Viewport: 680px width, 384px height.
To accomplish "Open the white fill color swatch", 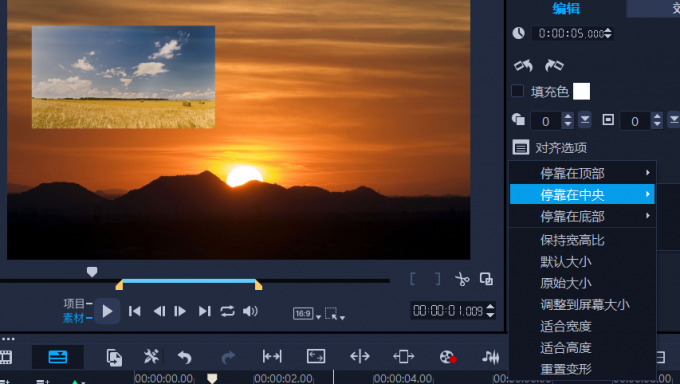I will coord(582,92).
